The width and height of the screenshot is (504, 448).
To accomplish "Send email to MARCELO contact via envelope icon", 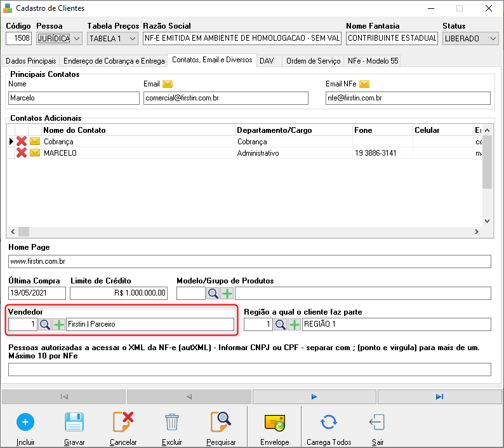I will coord(35,153).
